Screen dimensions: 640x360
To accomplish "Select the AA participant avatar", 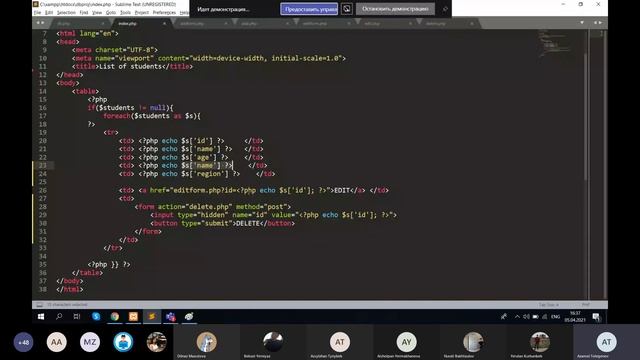I will click(x=56, y=342).
